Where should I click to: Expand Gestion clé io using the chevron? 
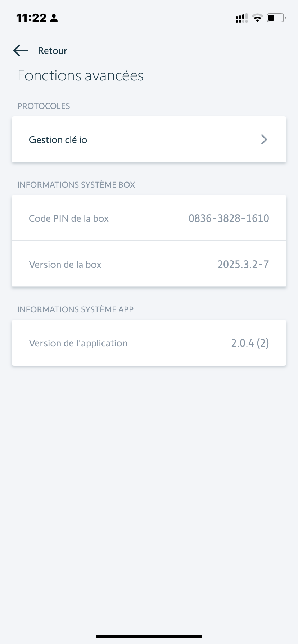pos(264,139)
